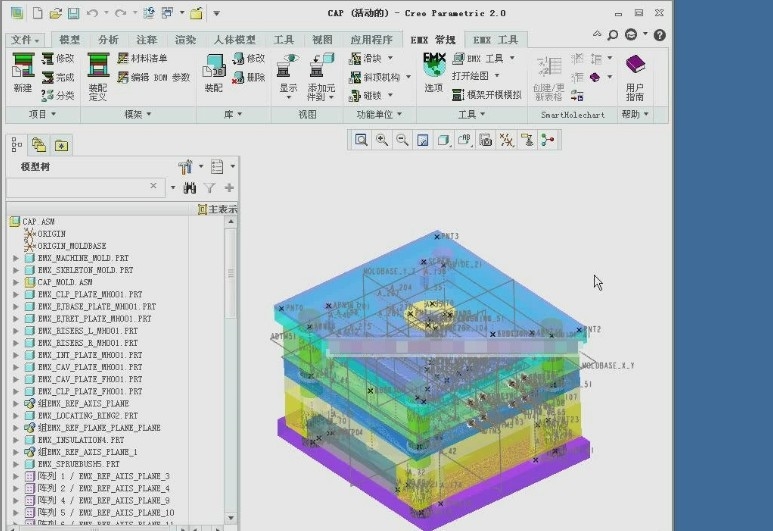Select EMX_CAV_PLATE_MH001.PRT in the model tree

90,367
